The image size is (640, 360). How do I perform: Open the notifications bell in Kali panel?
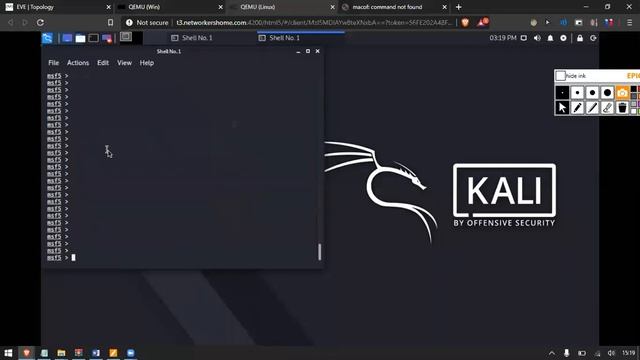tap(550, 38)
